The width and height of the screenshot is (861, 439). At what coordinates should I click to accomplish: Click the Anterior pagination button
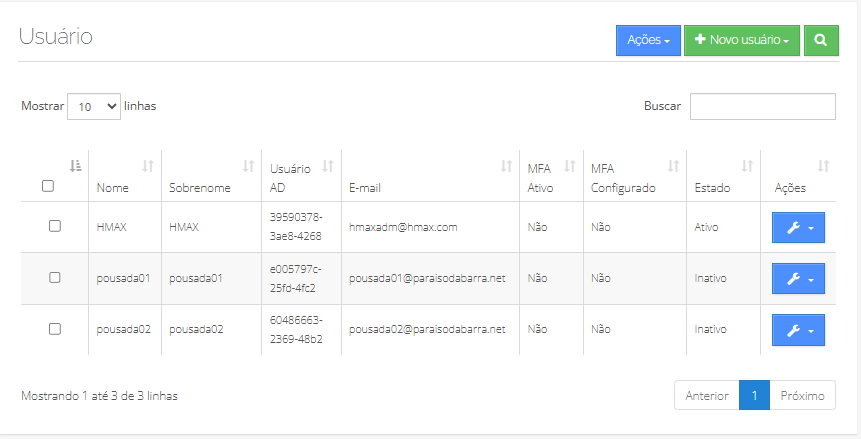(707, 395)
